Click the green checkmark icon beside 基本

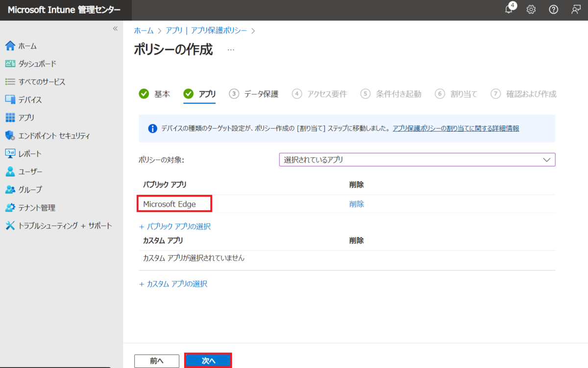144,94
